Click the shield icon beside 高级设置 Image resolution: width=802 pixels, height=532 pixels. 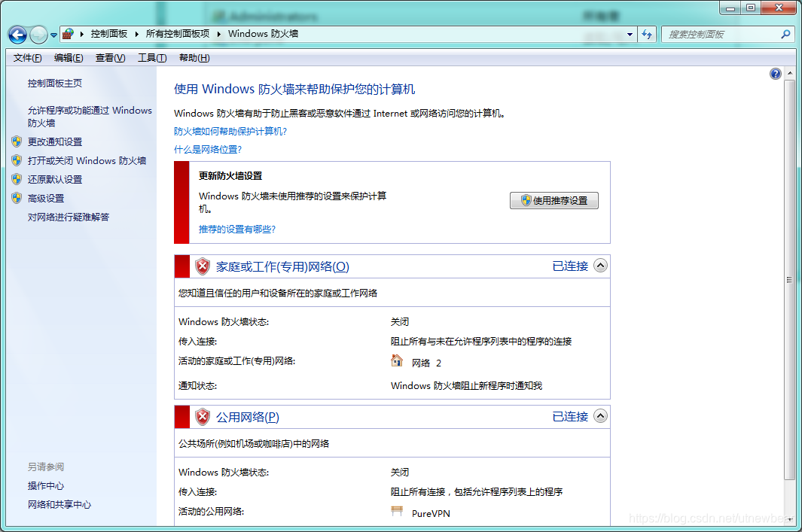[17, 199]
